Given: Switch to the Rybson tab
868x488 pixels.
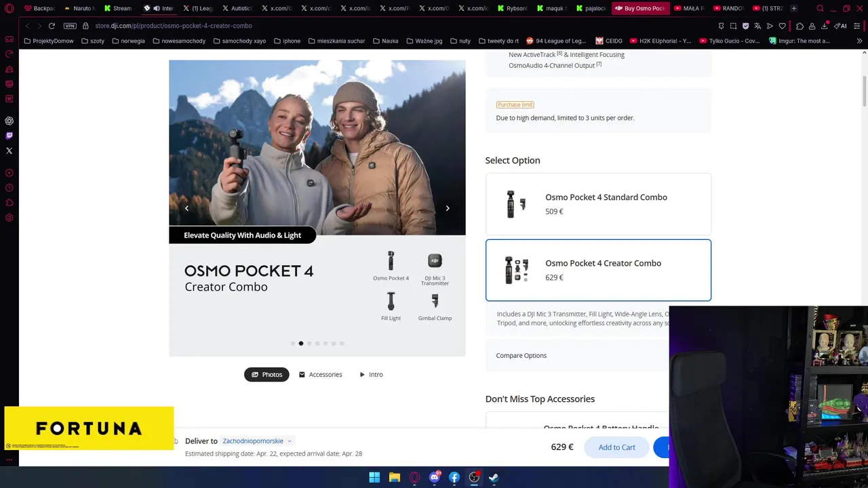Looking at the screenshot, I should [x=513, y=8].
